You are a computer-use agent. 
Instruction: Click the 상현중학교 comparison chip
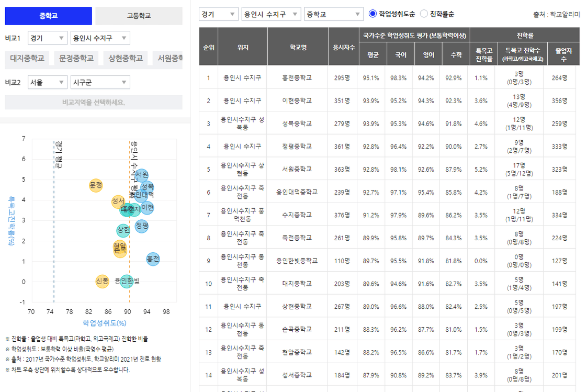point(126,59)
